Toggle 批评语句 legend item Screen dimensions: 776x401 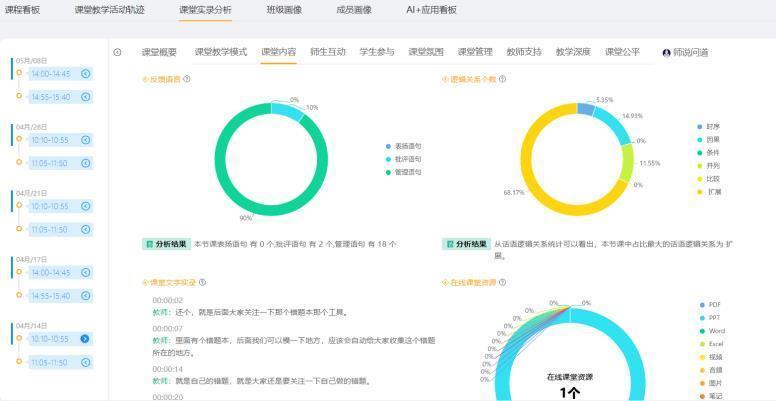pyautogui.click(x=403, y=159)
